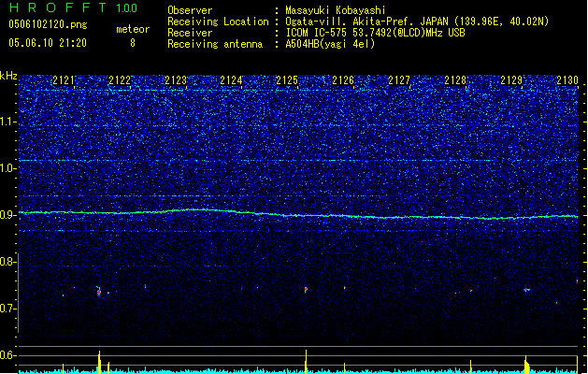The height and width of the screenshot is (374, 588).
Task: Click the Observer label
Action: click(190, 10)
